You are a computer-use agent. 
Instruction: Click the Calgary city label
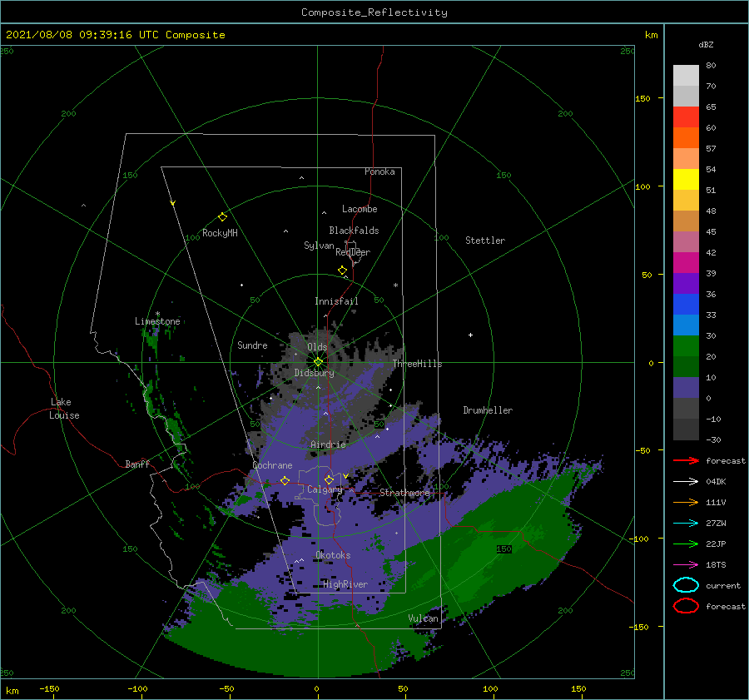(325, 489)
